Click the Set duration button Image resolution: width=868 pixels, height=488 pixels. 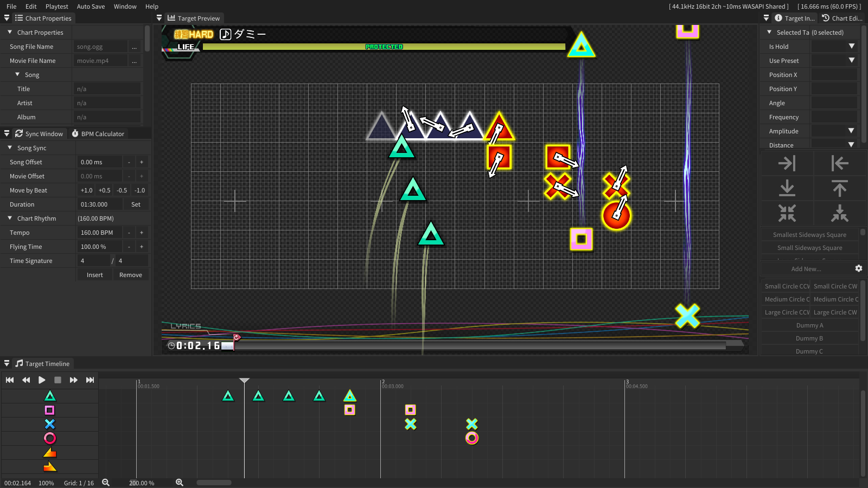tap(136, 204)
